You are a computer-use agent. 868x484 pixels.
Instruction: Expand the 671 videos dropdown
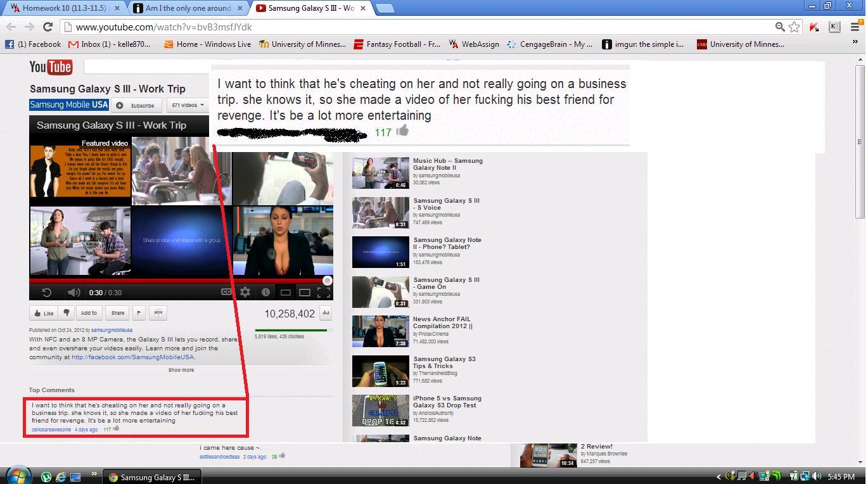tap(188, 105)
